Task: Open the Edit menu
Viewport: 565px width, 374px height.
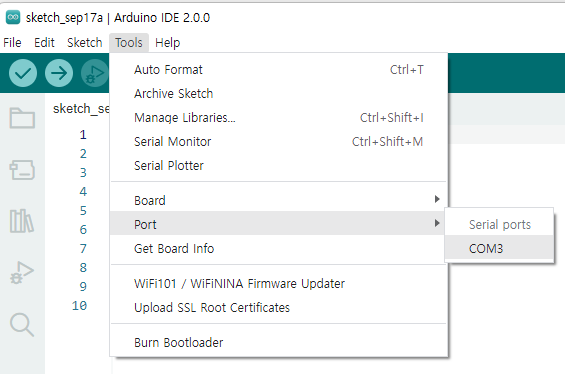Action: click(44, 43)
